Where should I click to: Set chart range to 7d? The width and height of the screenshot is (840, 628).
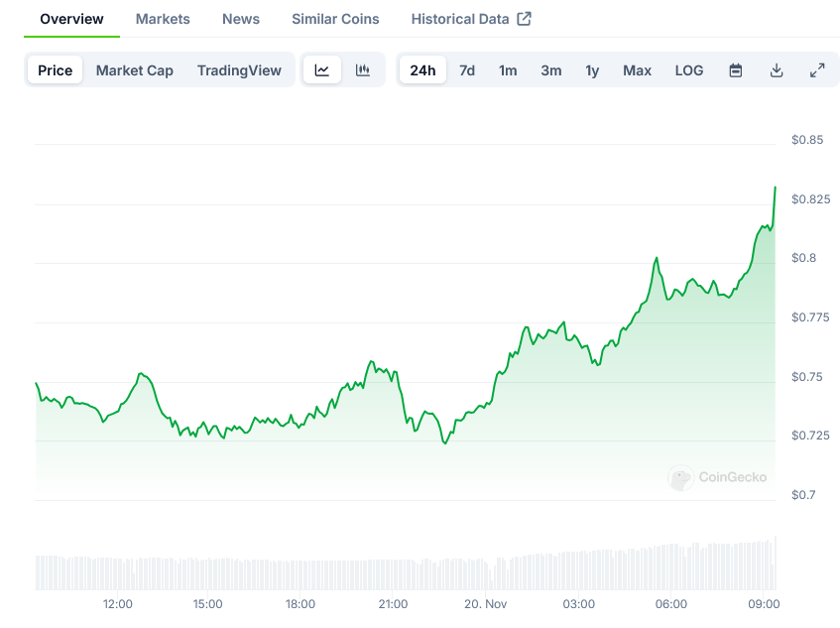point(467,70)
